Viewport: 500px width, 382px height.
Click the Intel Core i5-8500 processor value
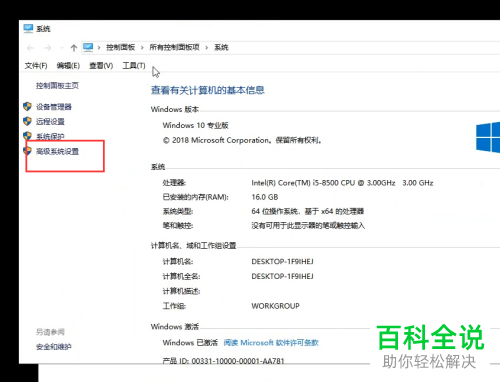click(x=342, y=183)
